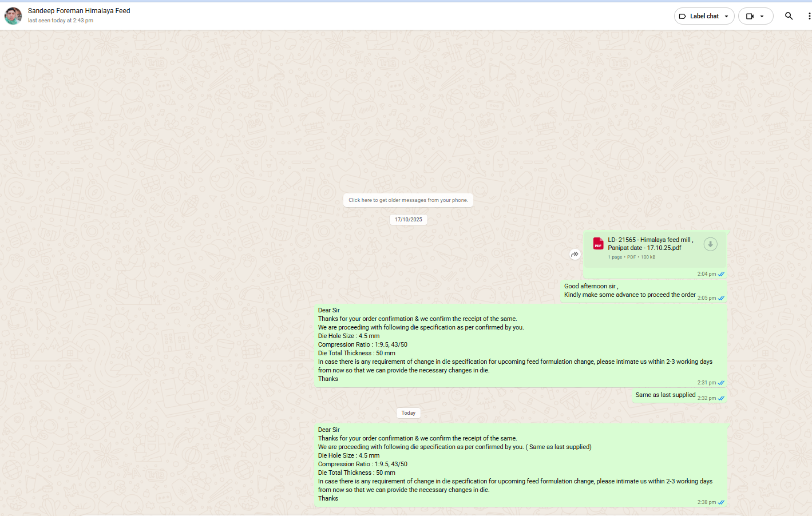812x516 pixels.
Task: Load older messages from your phone
Action: 408,200
